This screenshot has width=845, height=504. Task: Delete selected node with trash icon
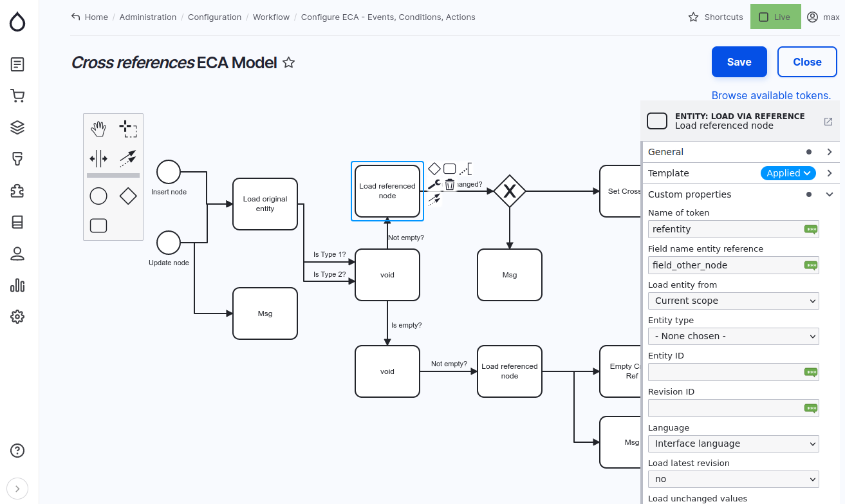pos(450,185)
